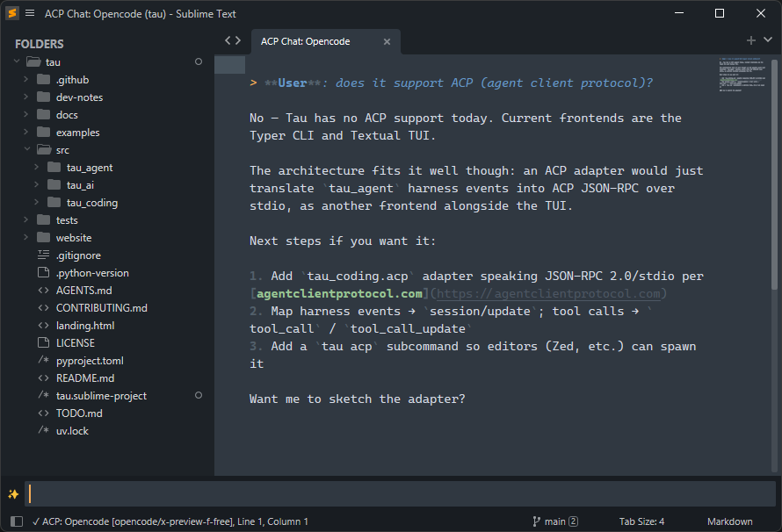Collapse the src folder
The height and width of the screenshot is (532, 782).
point(27,149)
